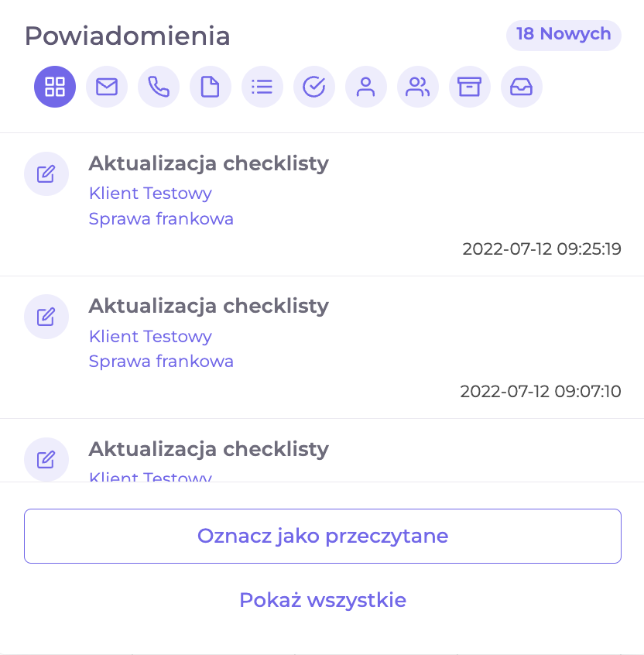Image resolution: width=644 pixels, height=655 pixels.
Task: Open Sprawa frankowa link in first notification
Action: pyautogui.click(x=161, y=218)
